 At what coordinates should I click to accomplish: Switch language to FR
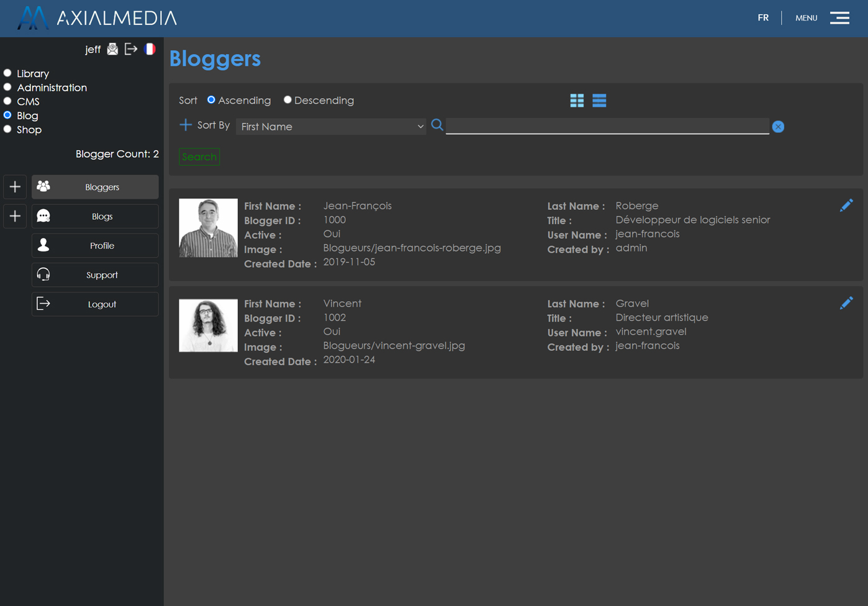tap(763, 18)
